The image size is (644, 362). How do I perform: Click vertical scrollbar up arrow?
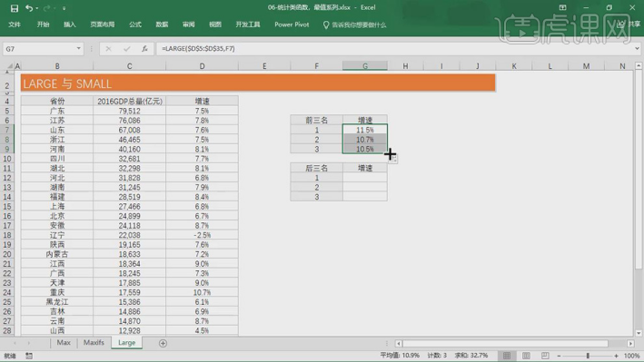(639, 65)
